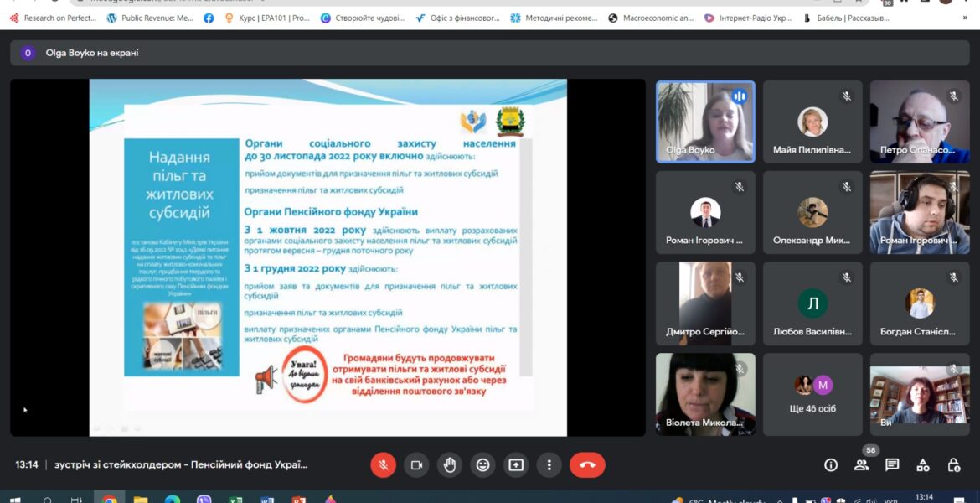Open 'Офіс з фінансовог...' bookmark
Image resolution: width=980 pixels, height=503 pixels.
458,18
